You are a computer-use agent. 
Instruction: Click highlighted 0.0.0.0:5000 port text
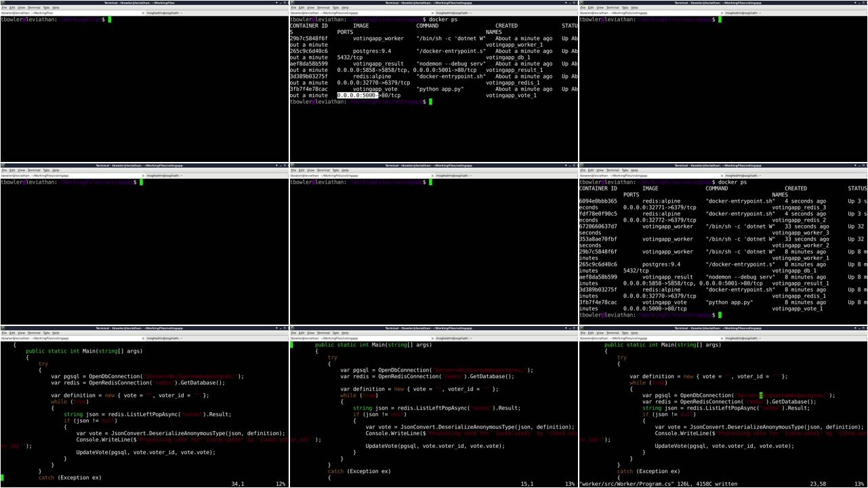pos(357,96)
